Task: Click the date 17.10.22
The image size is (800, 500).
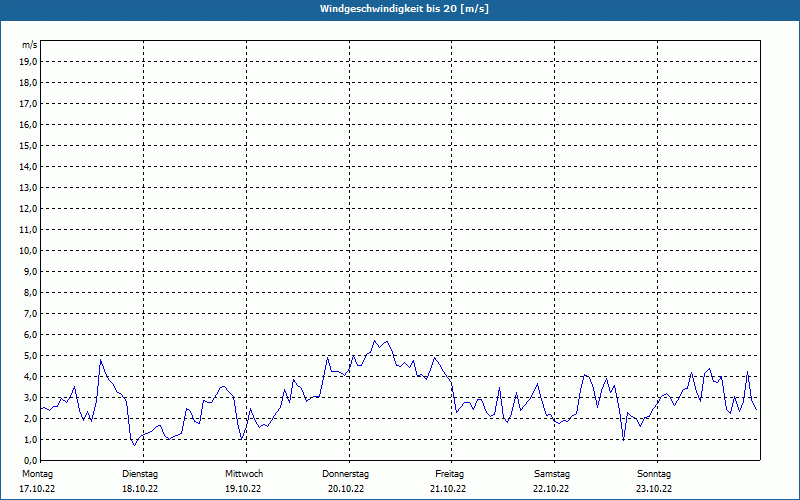Action: point(37,489)
